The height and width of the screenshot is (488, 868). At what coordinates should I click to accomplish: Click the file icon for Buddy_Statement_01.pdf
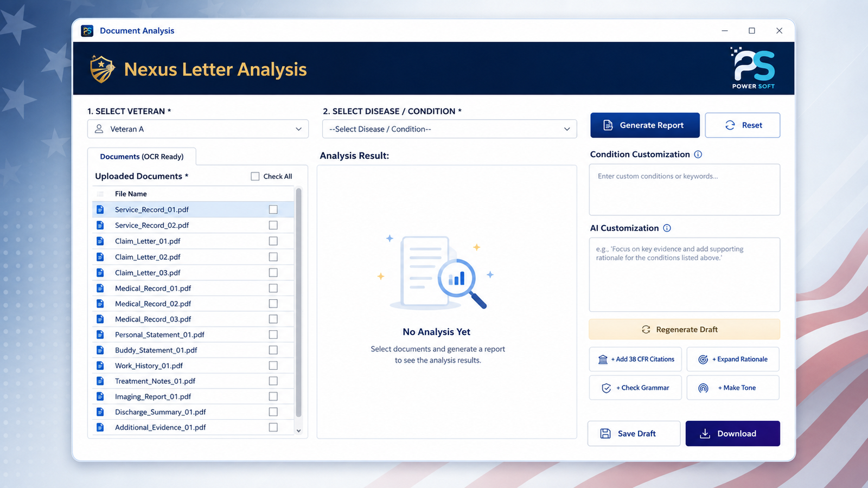(x=100, y=350)
